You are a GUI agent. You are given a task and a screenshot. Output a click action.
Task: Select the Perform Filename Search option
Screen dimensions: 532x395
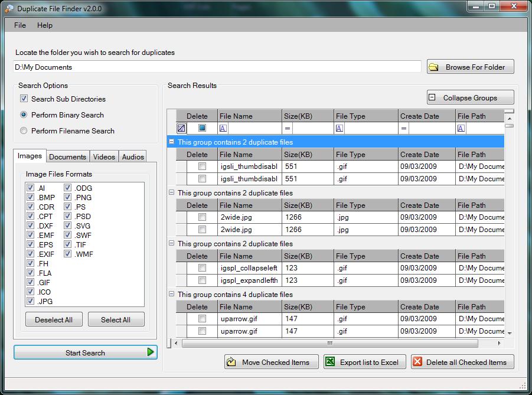click(x=24, y=131)
